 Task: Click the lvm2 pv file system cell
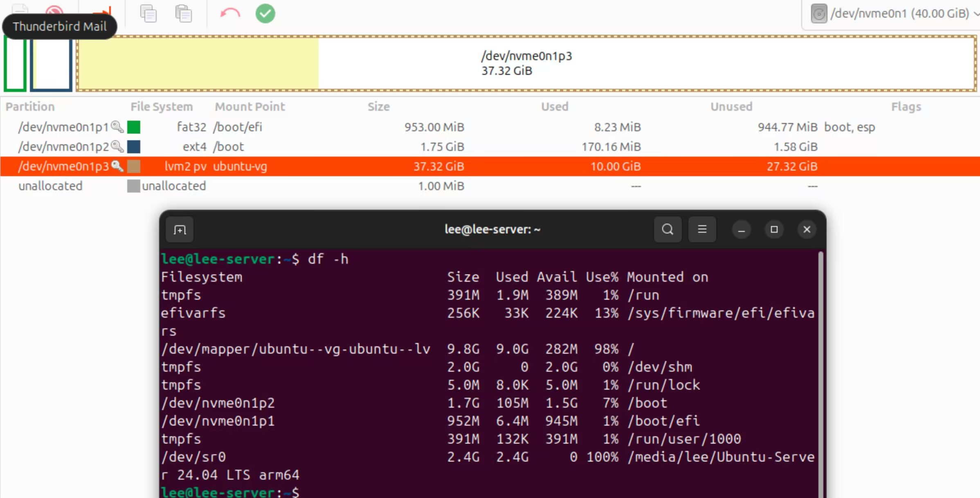click(x=185, y=166)
